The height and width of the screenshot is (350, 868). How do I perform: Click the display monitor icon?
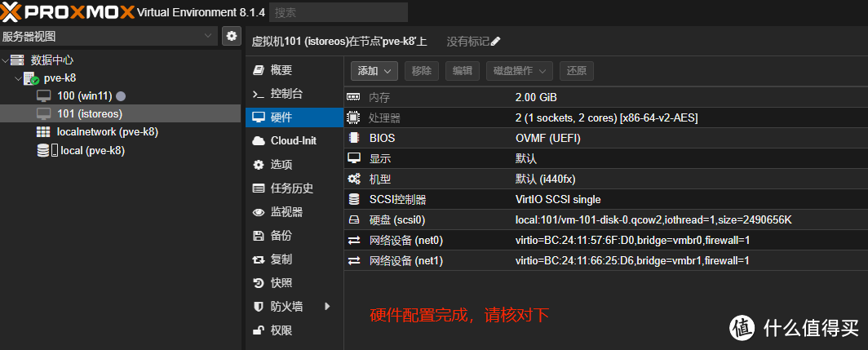pyautogui.click(x=354, y=158)
